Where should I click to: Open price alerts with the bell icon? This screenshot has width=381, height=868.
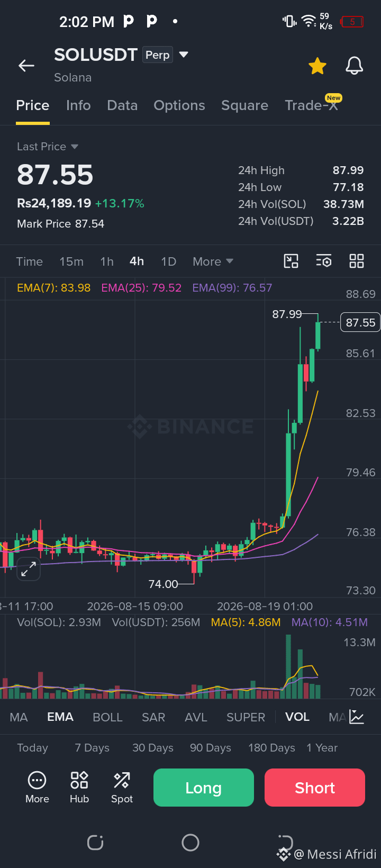click(355, 66)
